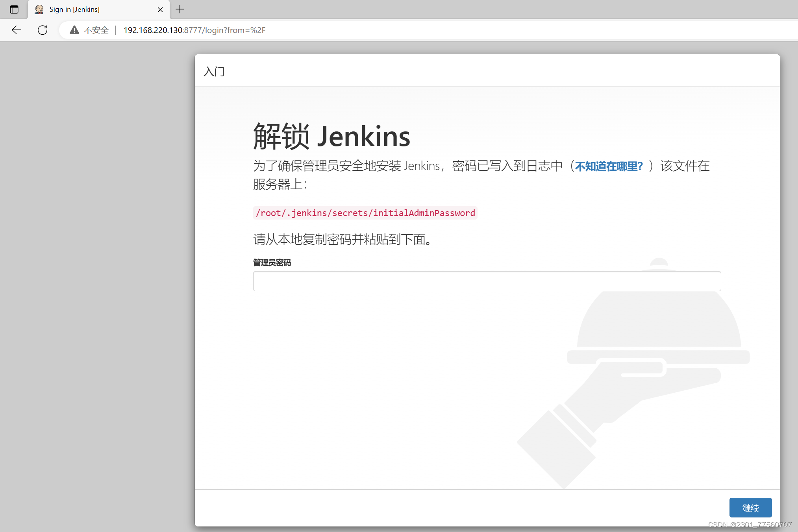Click the Jenkins favicon on the browser tab
798x532 pixels.
click(x=39, y=9)
